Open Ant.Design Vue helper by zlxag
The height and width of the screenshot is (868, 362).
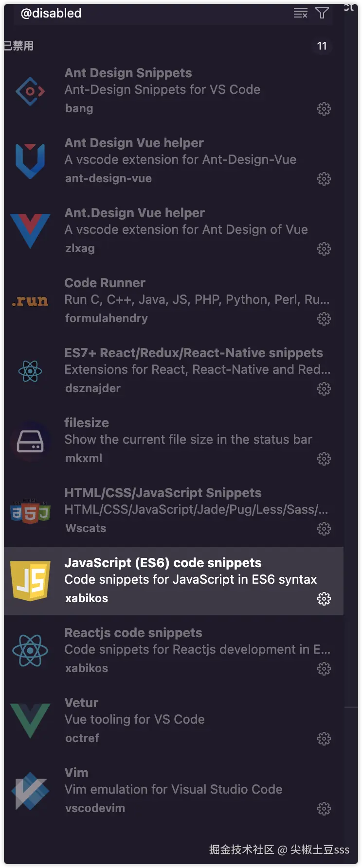135,213
